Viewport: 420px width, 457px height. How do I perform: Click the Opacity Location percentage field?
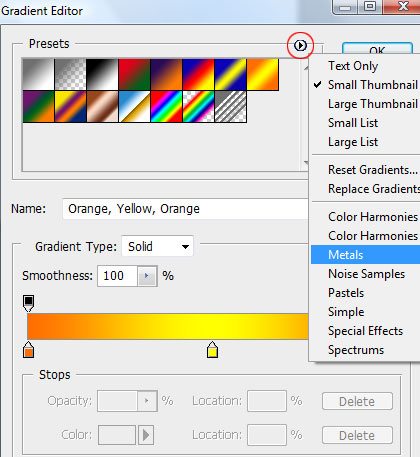pyautogui.click(x=267, y=401)
